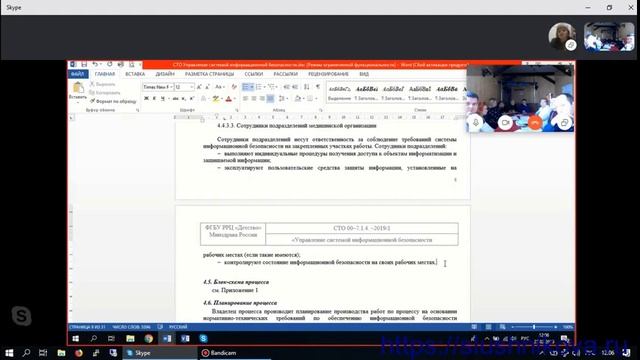Click Copy (Копировать) in the clipboard group
The width and height of the screenshot is (640, 360).
pyautogui.click(x=105, y=93)
